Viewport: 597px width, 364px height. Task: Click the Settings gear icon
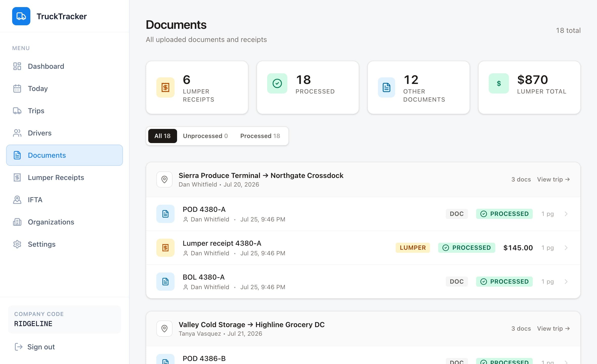point(17,244)
